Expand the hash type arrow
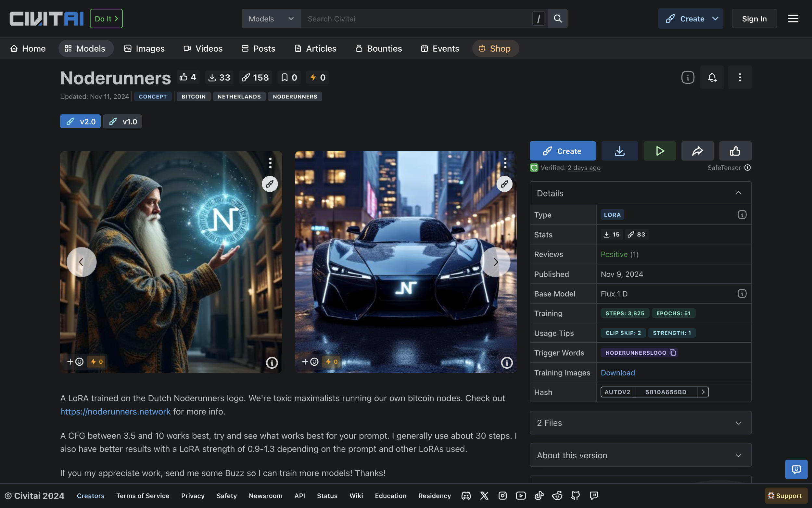 (703, 392)
